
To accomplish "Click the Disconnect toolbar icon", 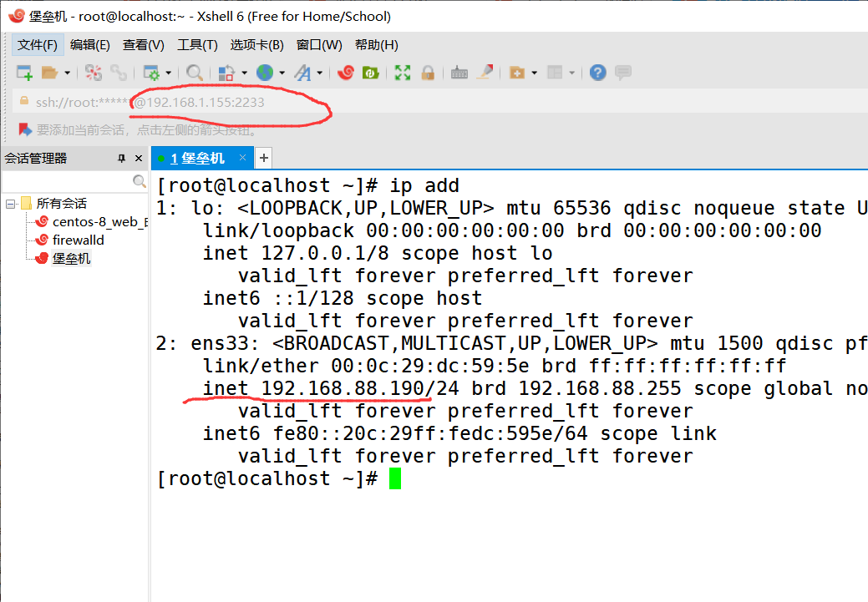I will [x=94, y=73].
